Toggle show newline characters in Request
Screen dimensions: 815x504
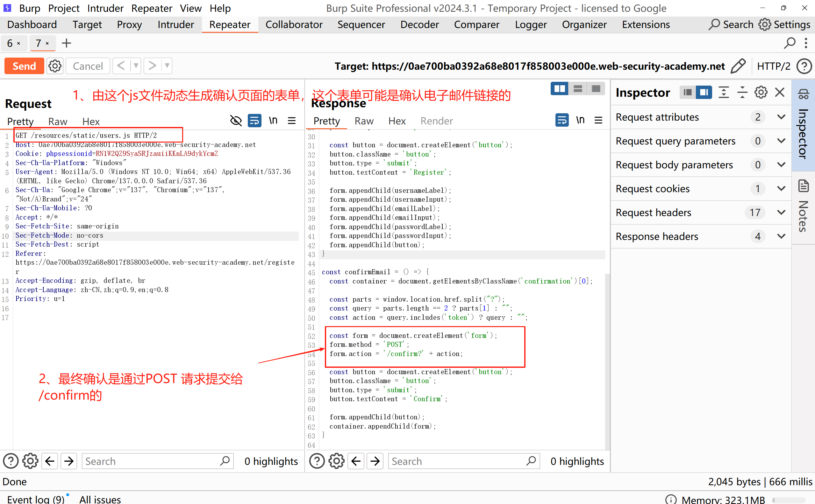(x=273, y=120)
